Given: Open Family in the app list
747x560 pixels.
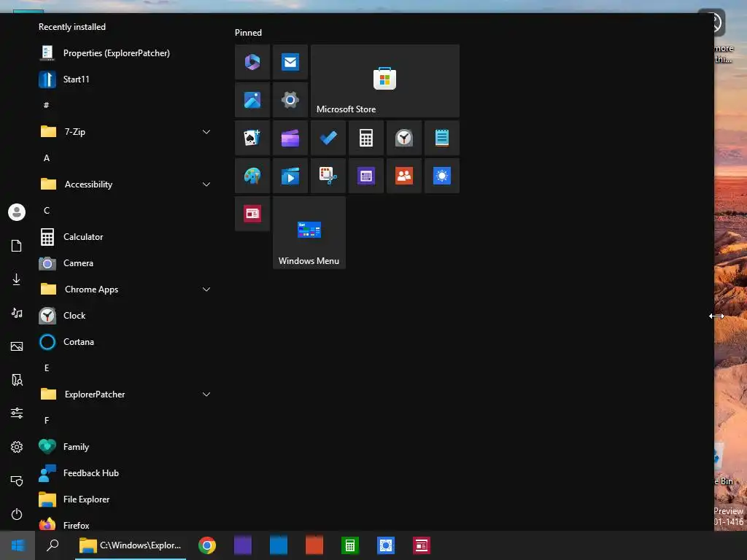Looking at the screenshot, I should tap(126, 447).
